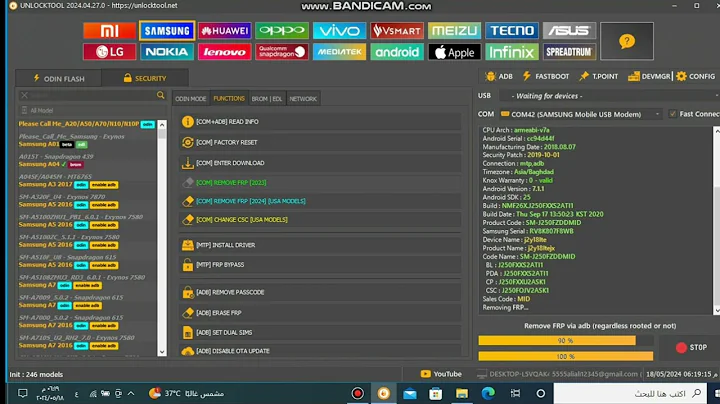Open the USB waiting for devices dropdown
This screenshot has height=404, width=720.
(x=611, y=96)
